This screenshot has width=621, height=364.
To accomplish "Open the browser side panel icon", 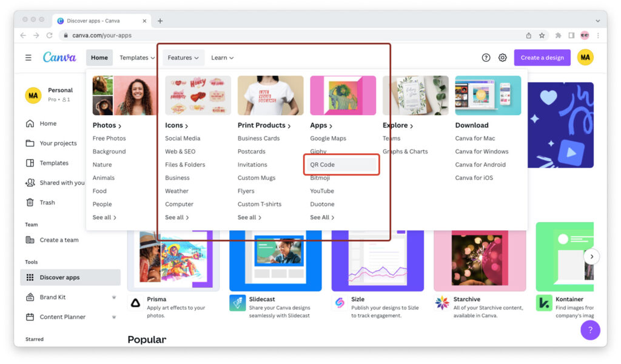I will click(571, 35).
